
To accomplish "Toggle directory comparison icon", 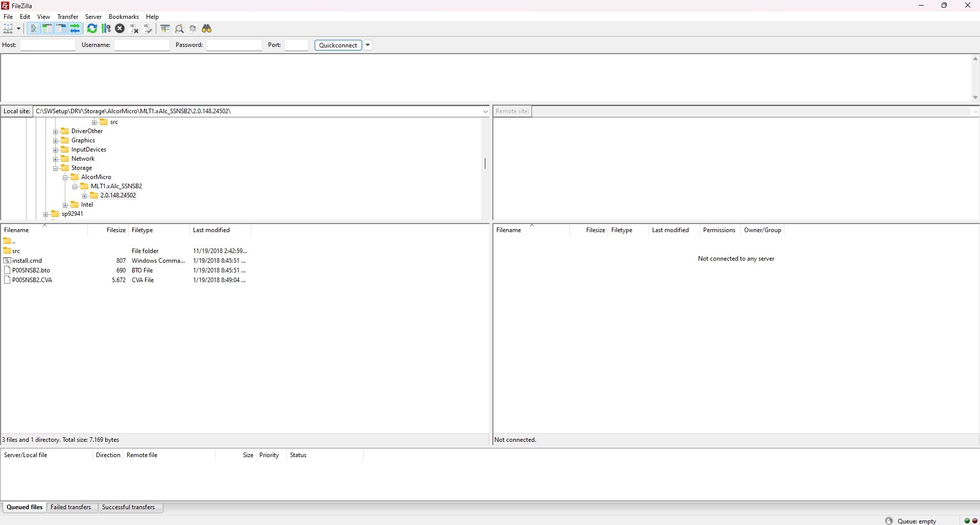I will pyautogui.click(x=179, y=29).
